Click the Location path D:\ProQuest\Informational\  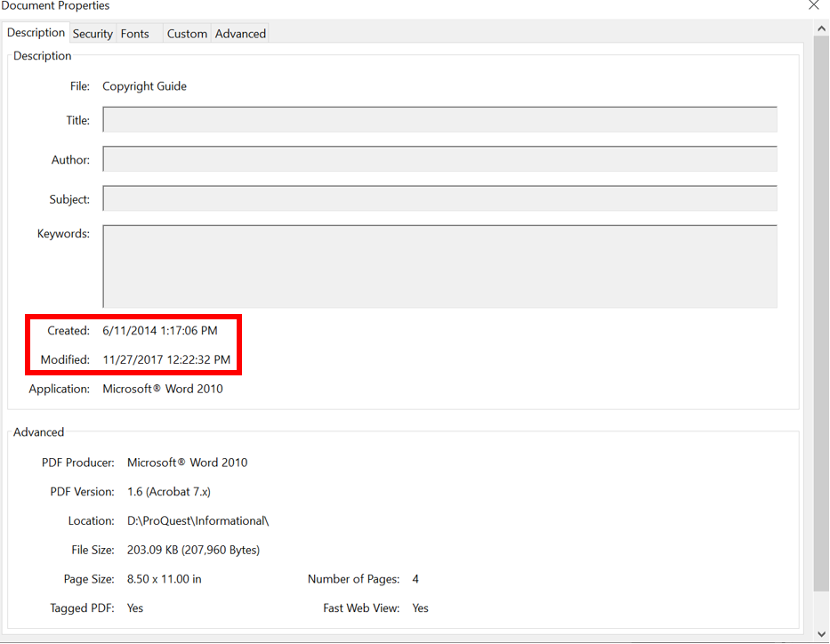197,521
